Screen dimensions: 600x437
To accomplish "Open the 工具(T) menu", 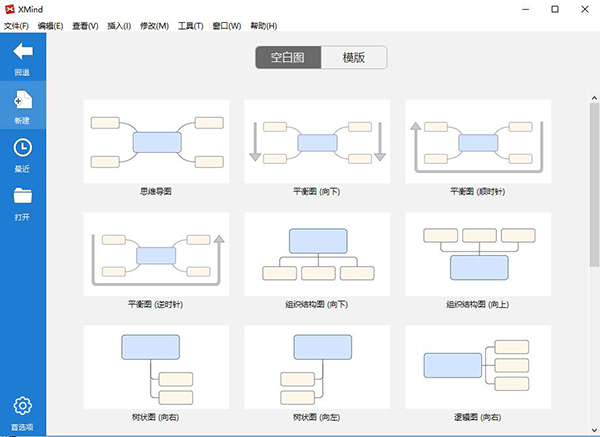I will pos(191,26).
